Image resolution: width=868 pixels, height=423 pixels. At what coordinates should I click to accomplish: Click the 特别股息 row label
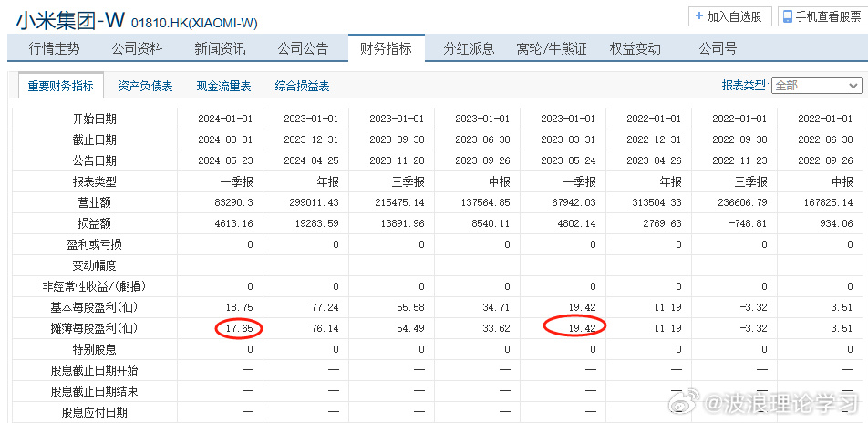point(95,350)
